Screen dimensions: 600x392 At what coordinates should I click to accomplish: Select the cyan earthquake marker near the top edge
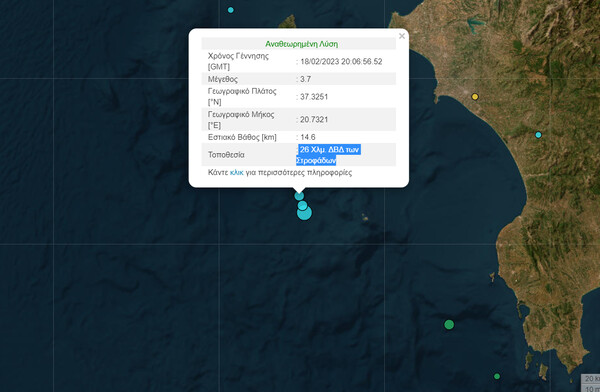[x=231, y=10]
